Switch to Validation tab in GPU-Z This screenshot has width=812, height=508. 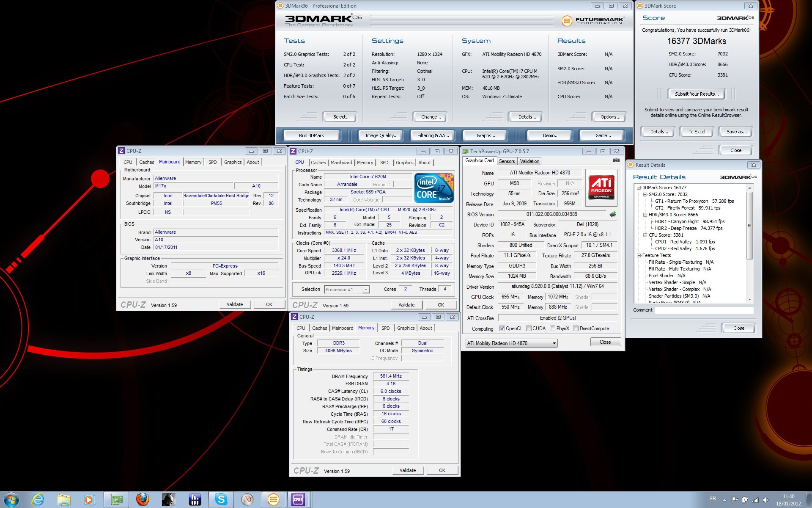tap(529, 161)
